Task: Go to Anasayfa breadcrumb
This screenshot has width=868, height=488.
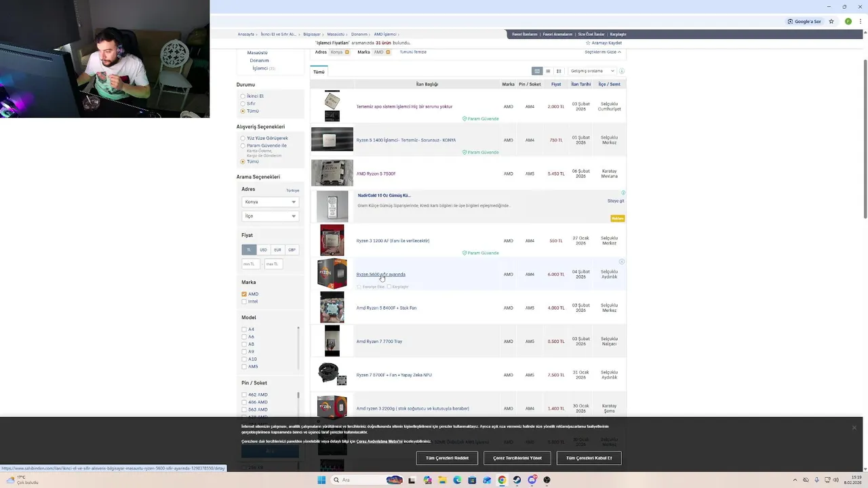Action: pyautogui.click(x=246, y=34)
